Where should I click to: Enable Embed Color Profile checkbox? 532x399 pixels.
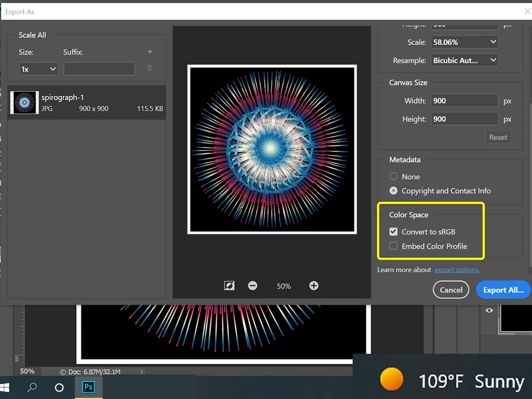click(393, 246)
